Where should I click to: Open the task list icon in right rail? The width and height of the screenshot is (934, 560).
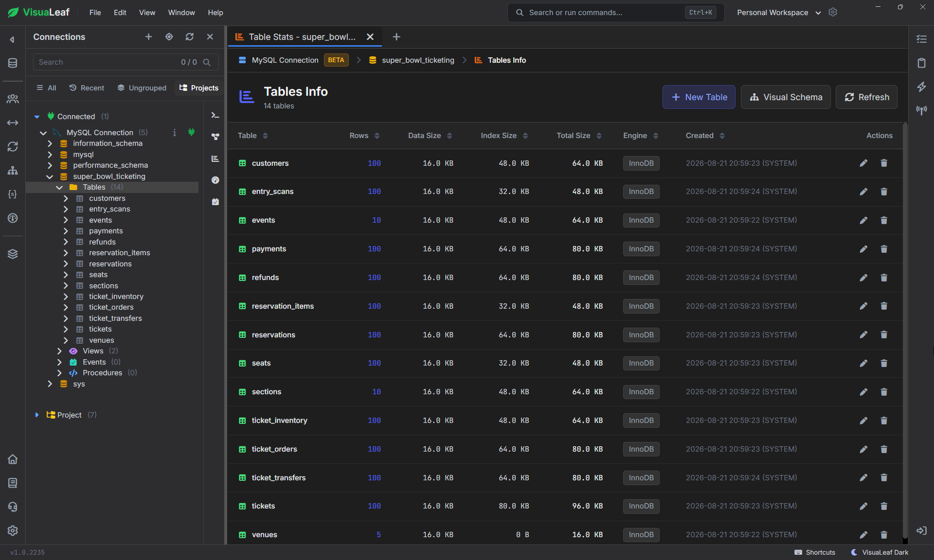[921, 39]
